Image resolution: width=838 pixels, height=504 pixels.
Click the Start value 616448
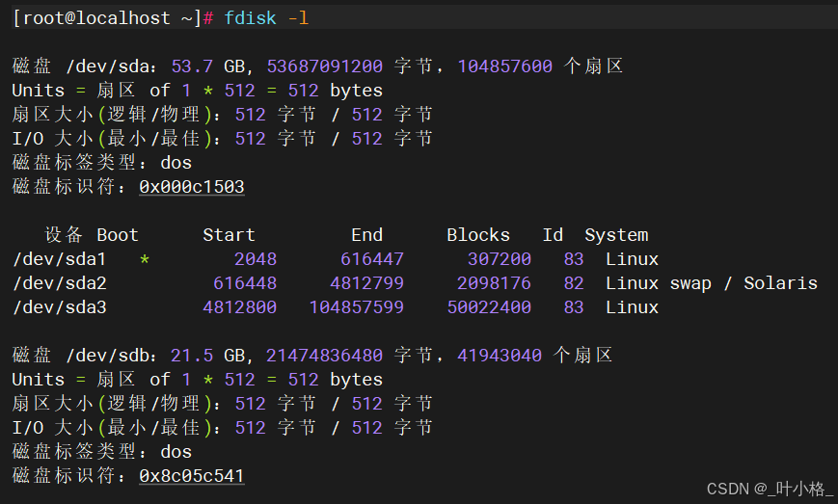245,283
